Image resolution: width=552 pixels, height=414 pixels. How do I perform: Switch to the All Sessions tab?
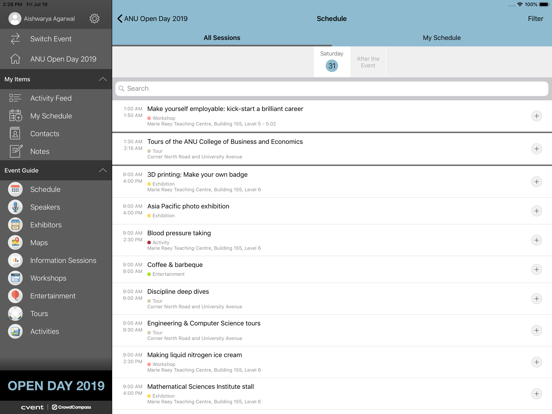coord(222,38)
